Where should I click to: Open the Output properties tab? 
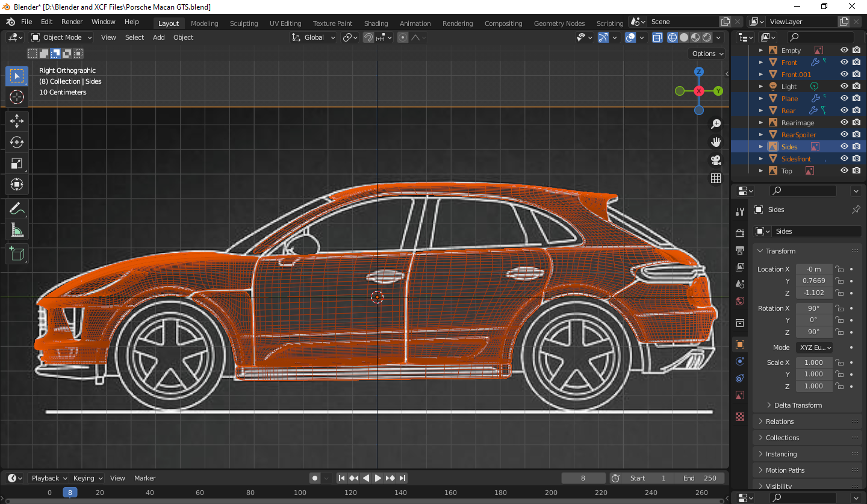click(741, 250)
